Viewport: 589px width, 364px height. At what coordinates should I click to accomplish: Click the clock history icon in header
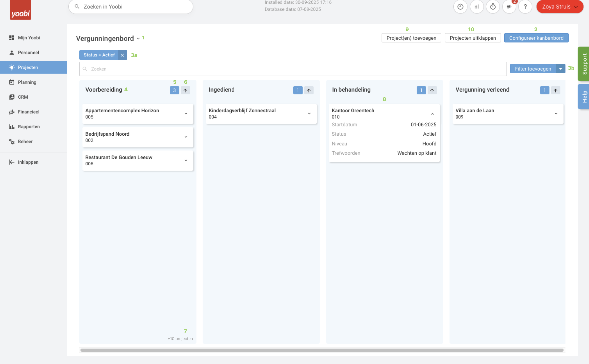pyautogui.click(x=460, y=7)
